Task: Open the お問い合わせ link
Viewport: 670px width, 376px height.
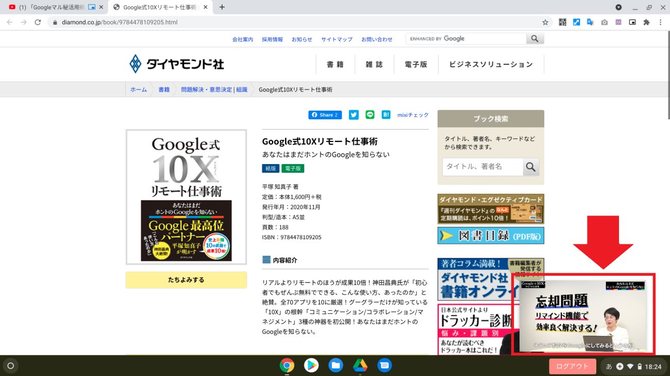Action: pyautogui.click(x=376, y=39)
